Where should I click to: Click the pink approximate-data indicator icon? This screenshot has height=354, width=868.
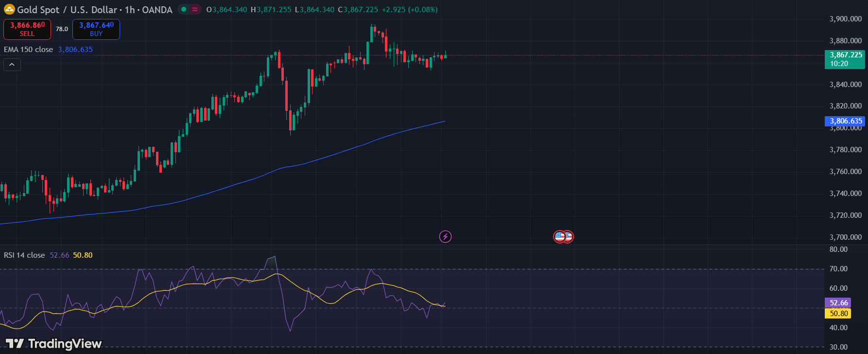(x=195, y=9)
